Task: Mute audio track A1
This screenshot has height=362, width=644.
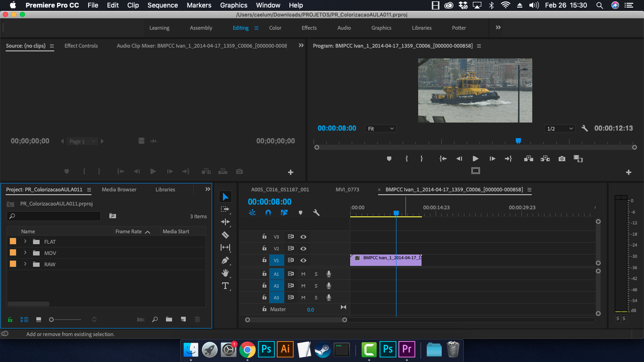Action: (303, 274)
